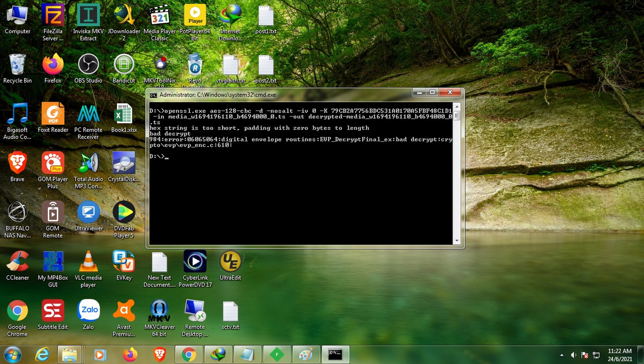The height and width of the screenshot is (364, 644).
Task: Select VLC media player icon
Action: point(88,269)
